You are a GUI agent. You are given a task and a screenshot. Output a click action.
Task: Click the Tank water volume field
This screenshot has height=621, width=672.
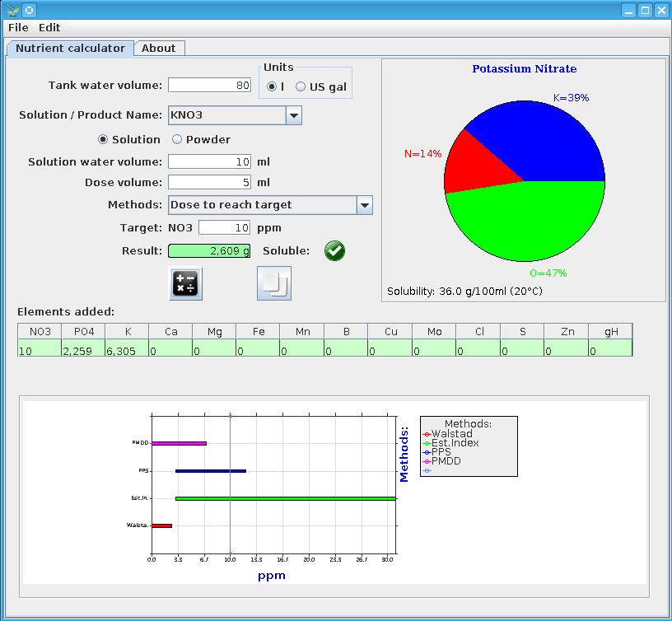pos(210,85)
